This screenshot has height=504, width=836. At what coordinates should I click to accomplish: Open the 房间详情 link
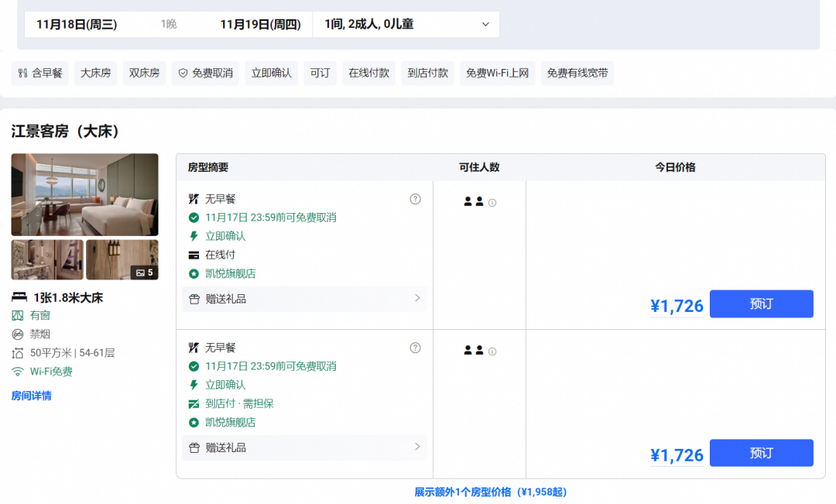(x=32, y=396)
